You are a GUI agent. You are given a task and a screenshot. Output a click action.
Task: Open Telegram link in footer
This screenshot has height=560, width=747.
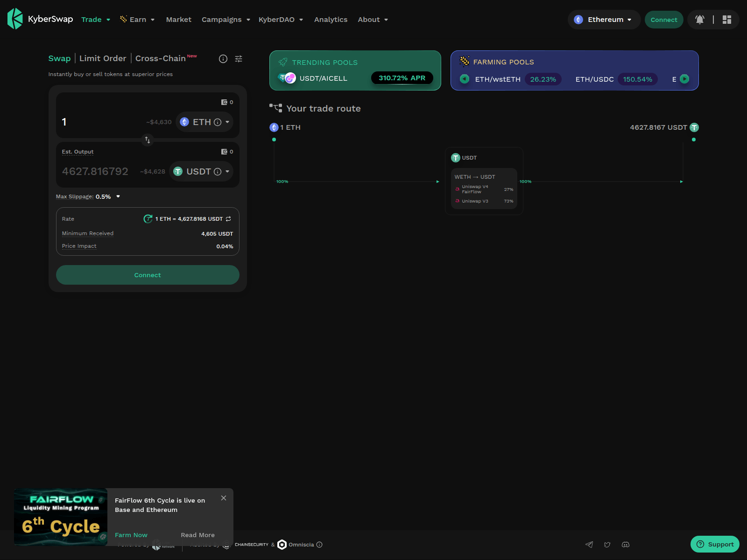pyautogui.click(x=589, y=545)
